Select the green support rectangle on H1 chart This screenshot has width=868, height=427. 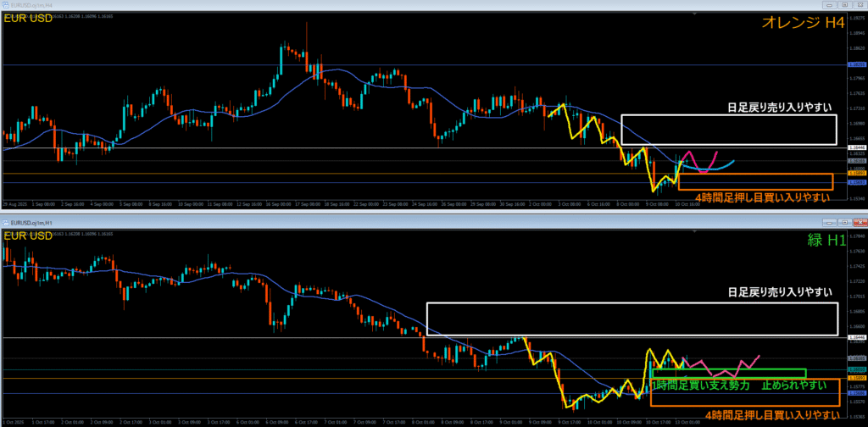(727, 374)
